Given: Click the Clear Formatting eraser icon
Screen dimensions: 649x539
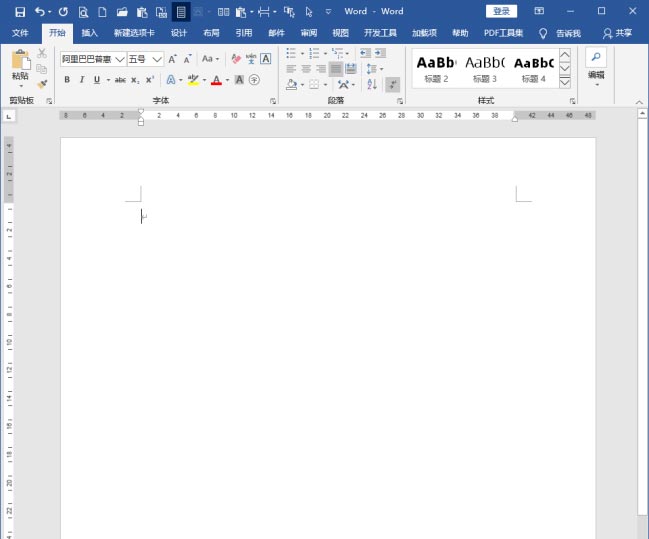Looking at the screenshot, I should pyautogui.click(x=236, y=59).
